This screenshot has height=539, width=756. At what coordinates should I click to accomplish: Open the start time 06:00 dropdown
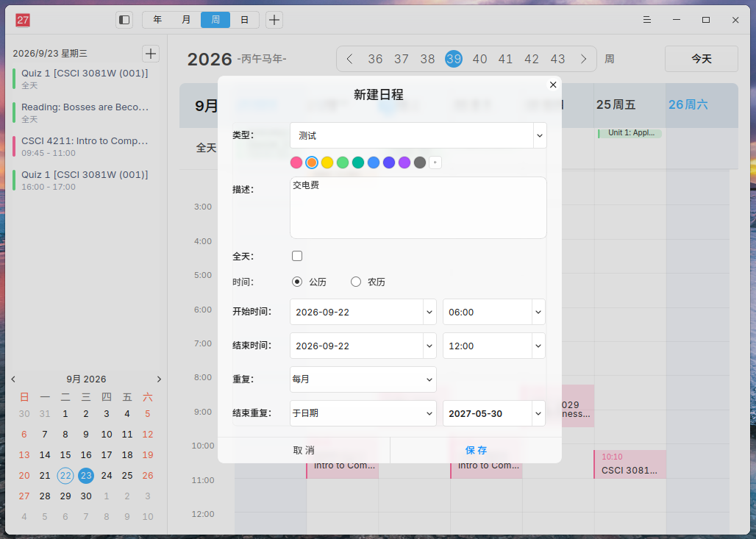coord(493,312)
